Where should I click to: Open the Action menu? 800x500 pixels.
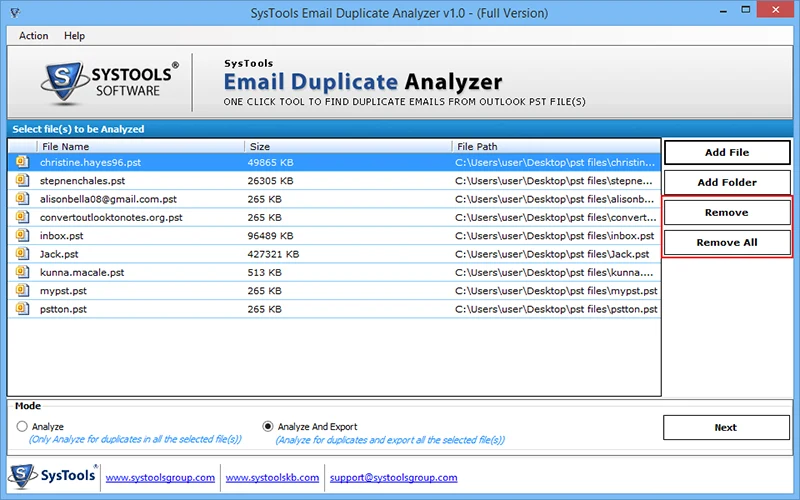coord(34,36)
